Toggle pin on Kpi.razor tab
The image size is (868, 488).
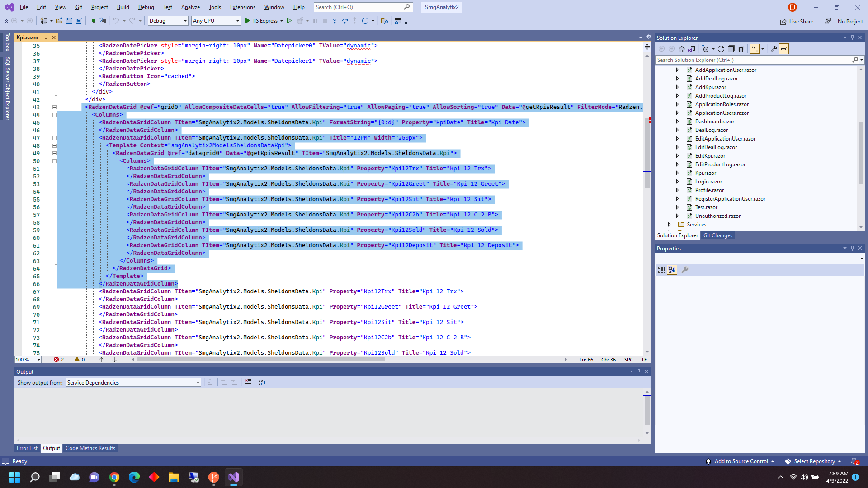coord(46,38)
